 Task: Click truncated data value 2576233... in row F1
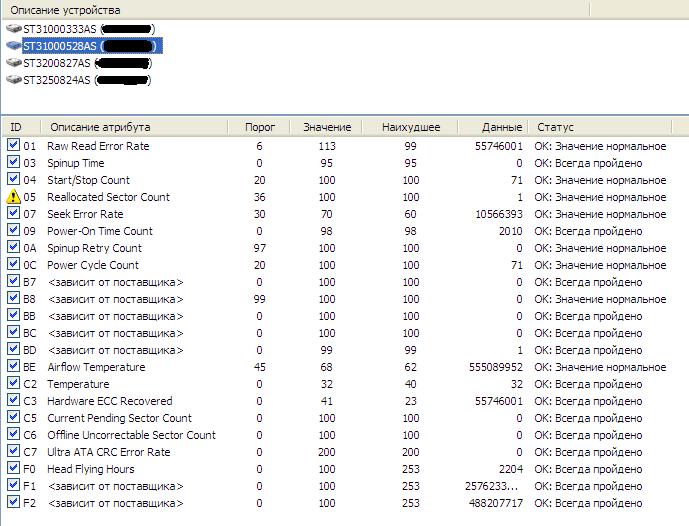pos(491,486)
